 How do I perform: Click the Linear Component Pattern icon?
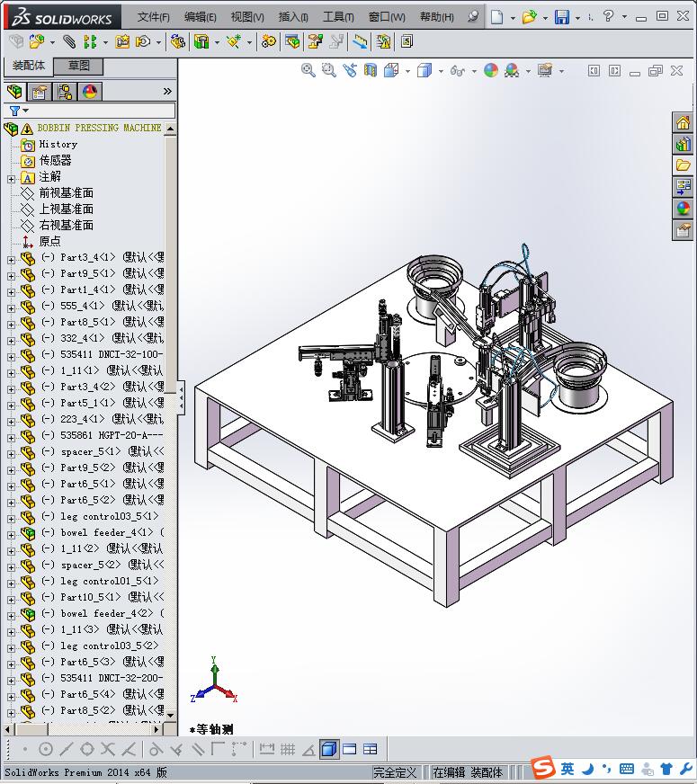[90, 41]
